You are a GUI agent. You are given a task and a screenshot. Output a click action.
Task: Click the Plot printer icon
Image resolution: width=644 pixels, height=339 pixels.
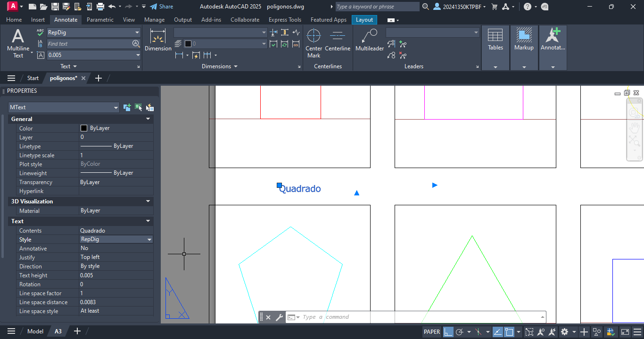[100, 7]
